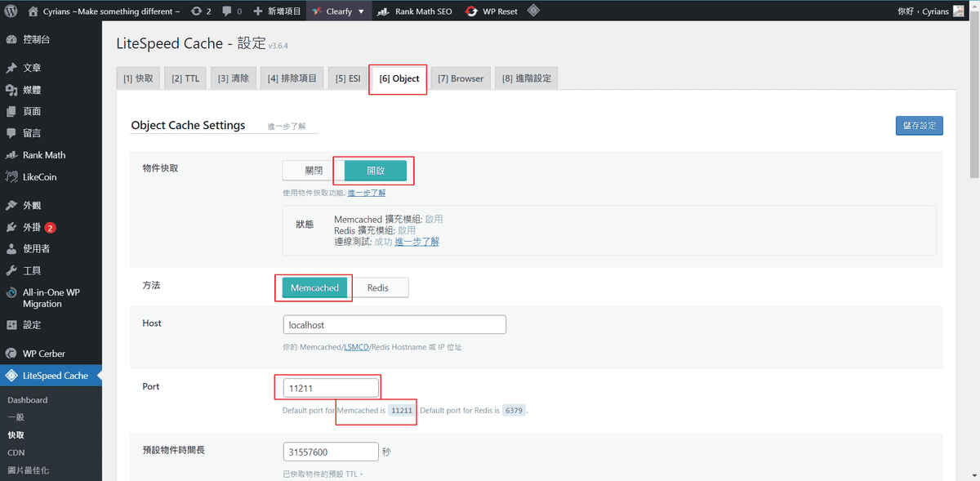Open the CDN submenu item
Screen dimensions: 980x481
[x=16, y=452]
